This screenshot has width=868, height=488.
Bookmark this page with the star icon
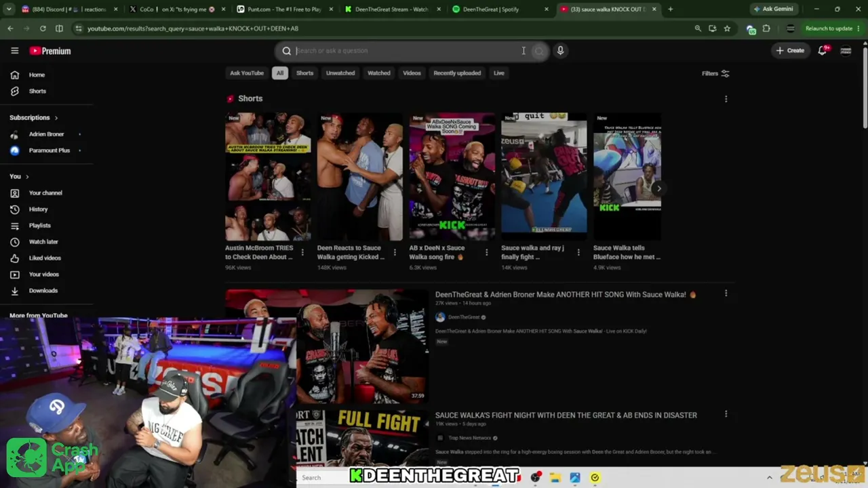click(727, 28)
